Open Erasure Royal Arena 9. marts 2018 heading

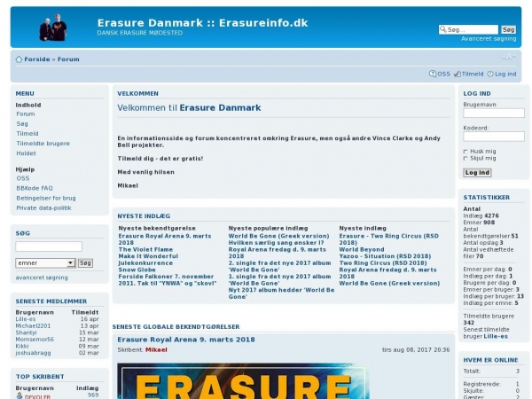coord(186,340)
